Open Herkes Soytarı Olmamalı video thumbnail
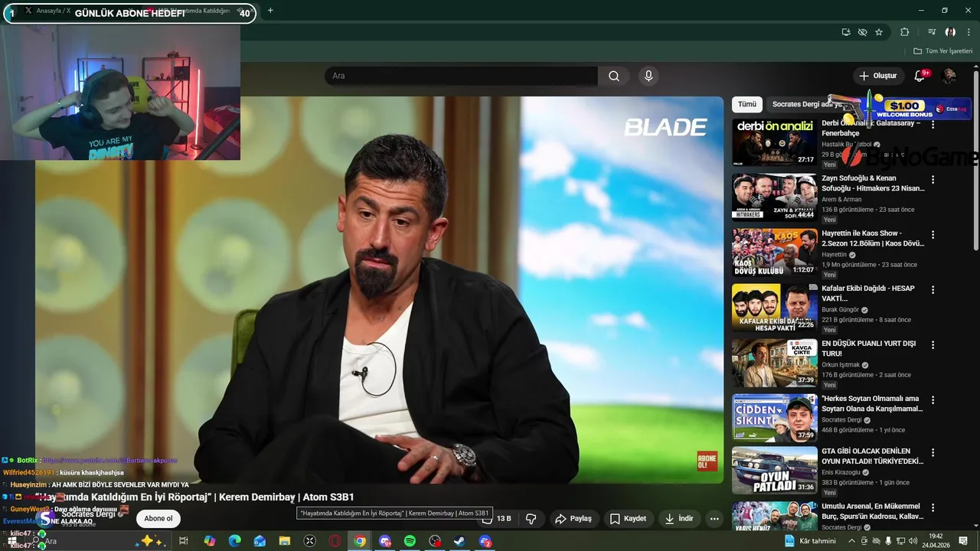This screenshot has height=551, width=980. pyautogui.click(x=774, y=418)
